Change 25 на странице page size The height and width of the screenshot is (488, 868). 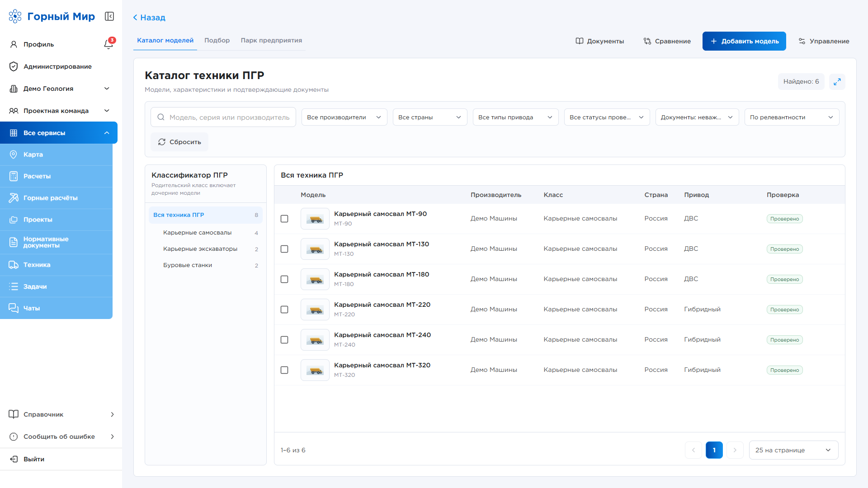point(793,450)
